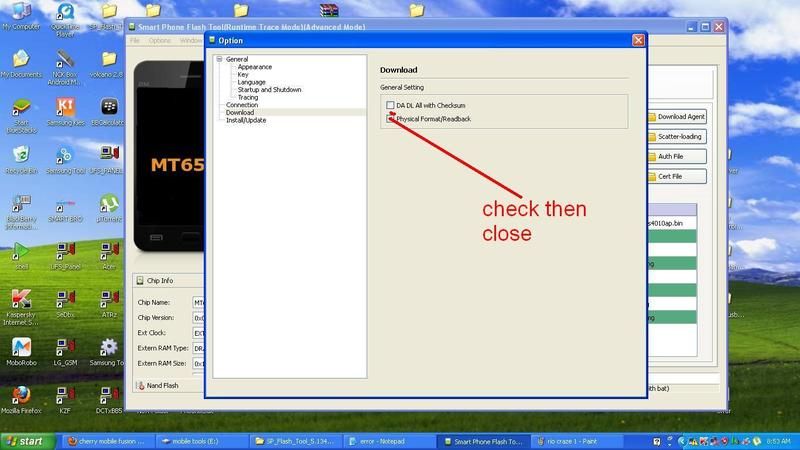Open BlackBerry Information desktop shortcut
The width and height of the screenshot is (800, 450).
point(21,212)
